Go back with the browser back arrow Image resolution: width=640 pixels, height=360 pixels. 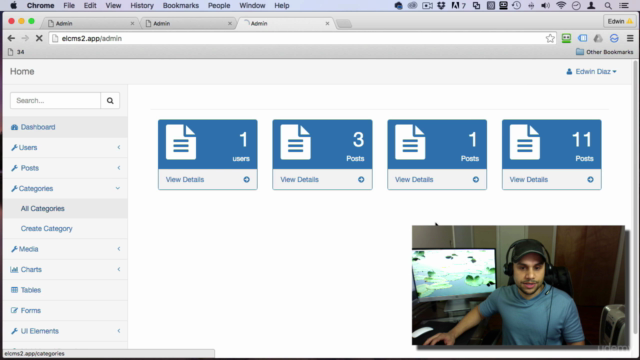[x=11, y=38]
